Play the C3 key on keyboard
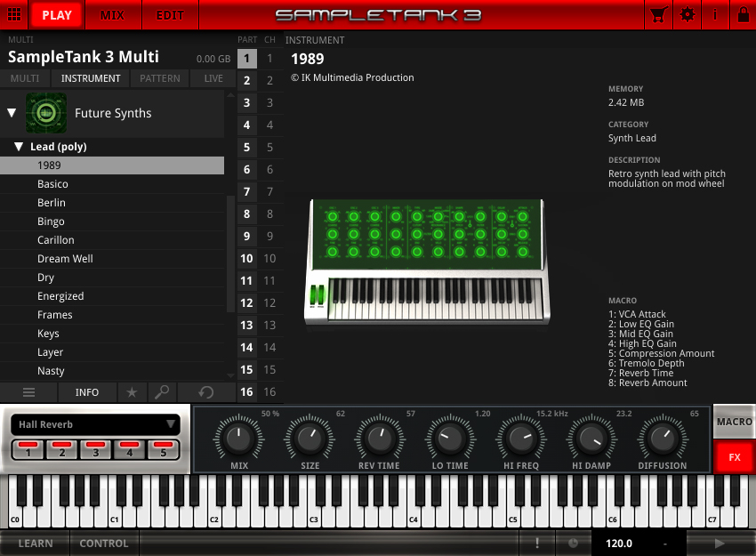The width and height of the screenshot is (756, 556). (x=313, y=512)
